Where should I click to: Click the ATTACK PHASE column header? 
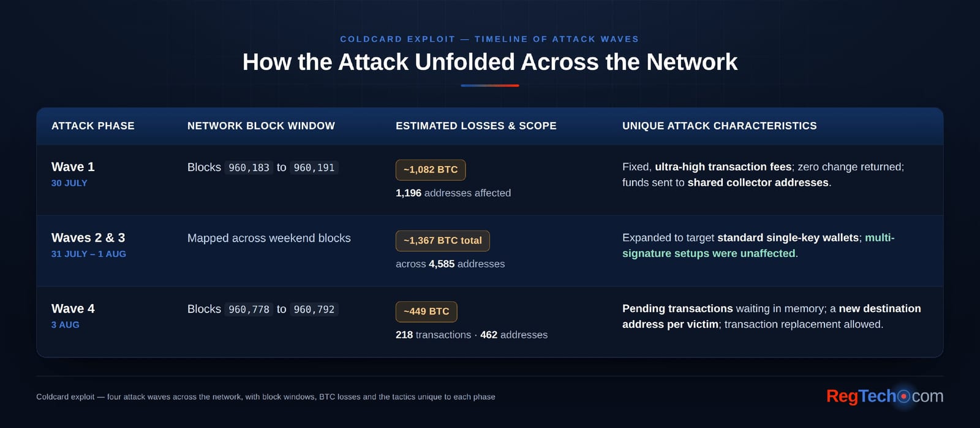pyautogui.click(x=93, y=126)
